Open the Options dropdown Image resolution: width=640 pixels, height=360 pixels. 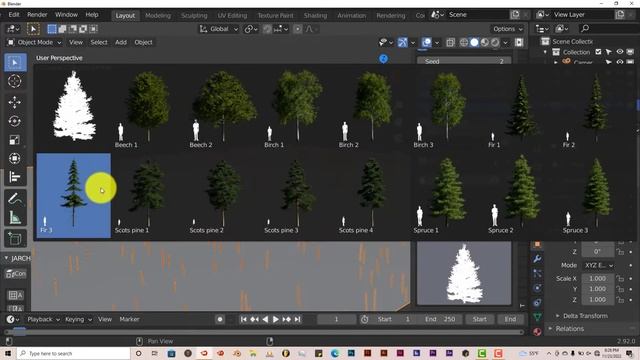pyautogui.click(x=507, y=29)
